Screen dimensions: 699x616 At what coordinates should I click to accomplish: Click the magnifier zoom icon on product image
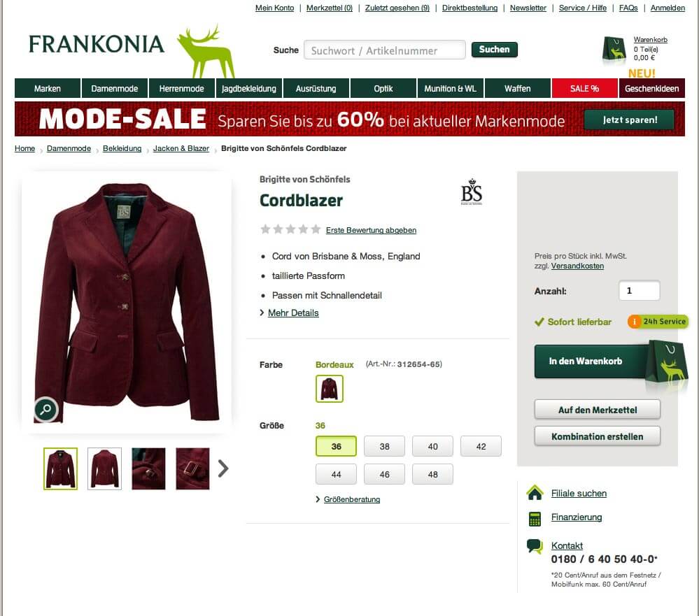pyautogui.click(x=46, y=409)
